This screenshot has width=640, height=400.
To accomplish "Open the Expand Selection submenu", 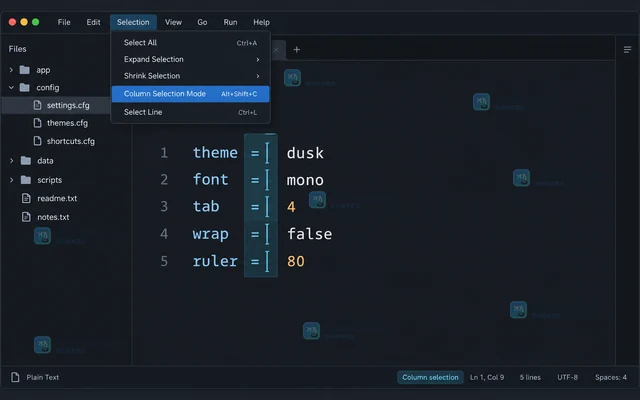I will [x=191, y=60].
